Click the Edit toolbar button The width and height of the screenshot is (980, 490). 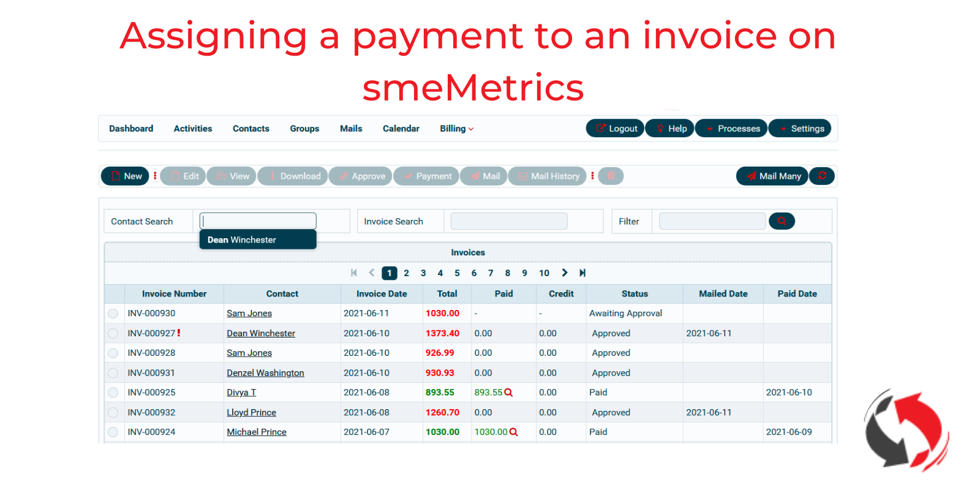(x=183, y=176)
